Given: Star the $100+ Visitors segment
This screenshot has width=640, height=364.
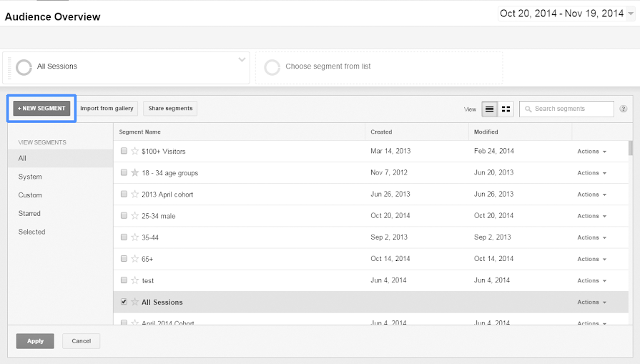Looking at the screenshot, I should click(x=134, y=152).
